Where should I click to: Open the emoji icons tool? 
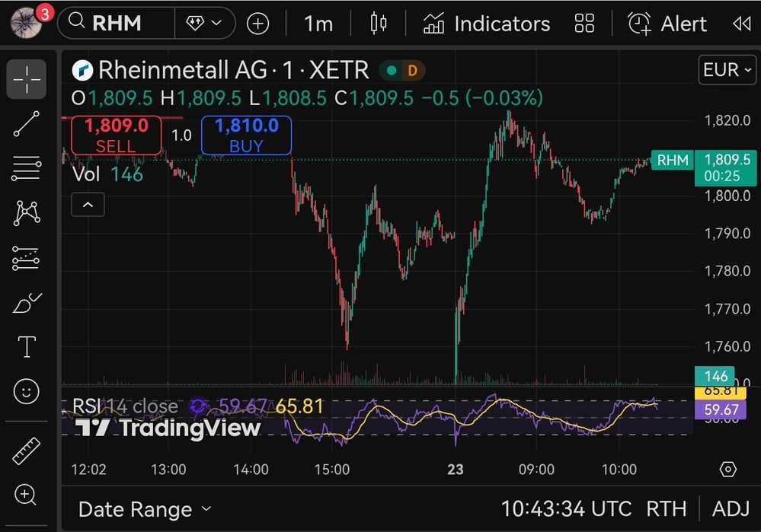tap(27, 391)
